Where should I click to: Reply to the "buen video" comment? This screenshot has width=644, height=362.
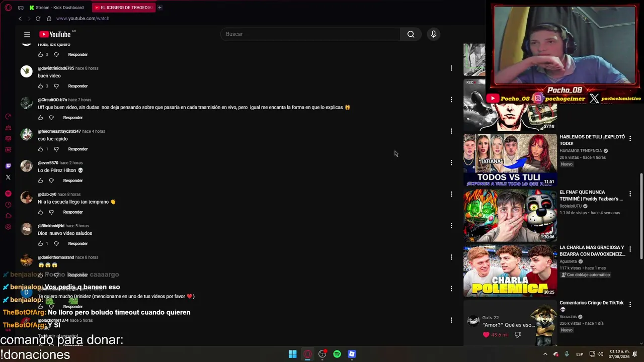pos(78,86)
